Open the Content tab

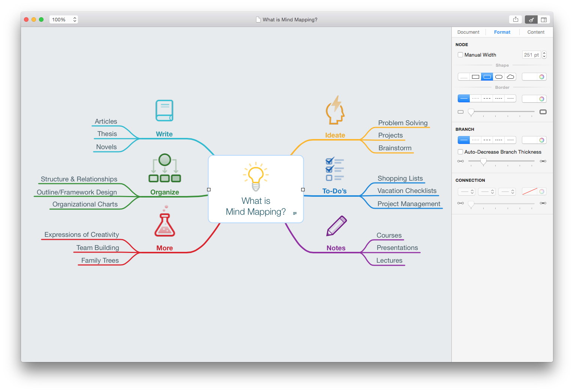535,32
